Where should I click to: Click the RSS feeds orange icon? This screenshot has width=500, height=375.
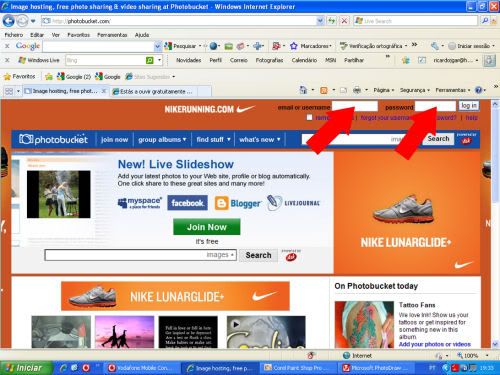point(323,90)
